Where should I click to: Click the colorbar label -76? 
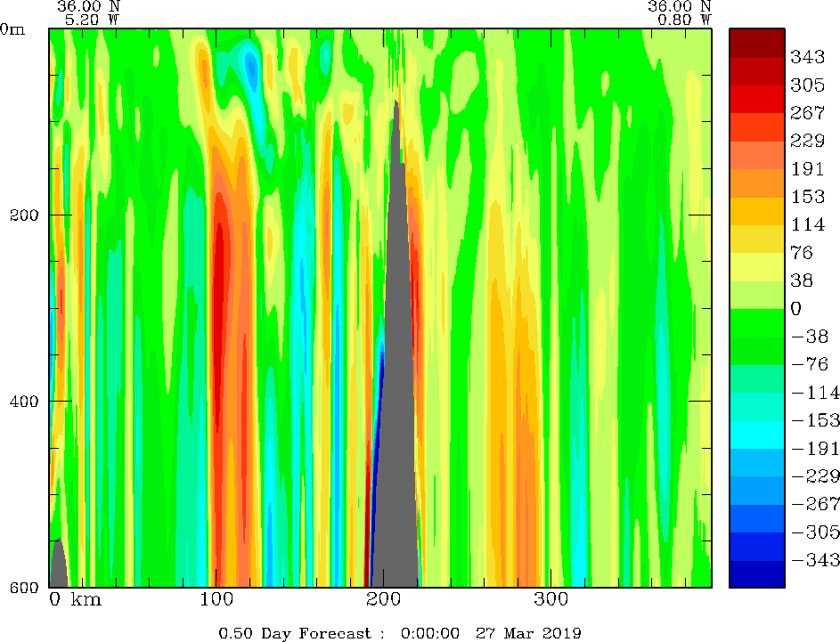(810, 364)
